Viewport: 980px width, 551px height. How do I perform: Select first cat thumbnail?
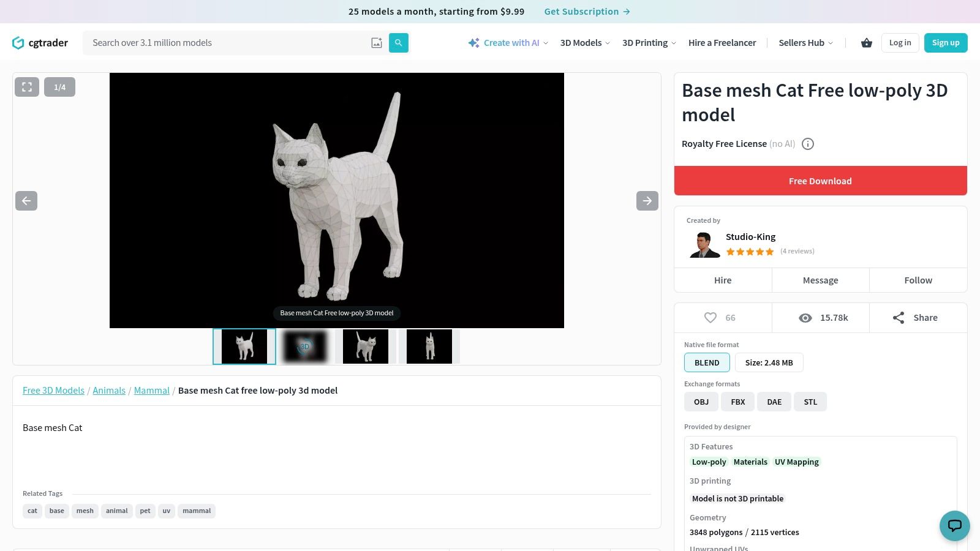(x=244, y=347)
